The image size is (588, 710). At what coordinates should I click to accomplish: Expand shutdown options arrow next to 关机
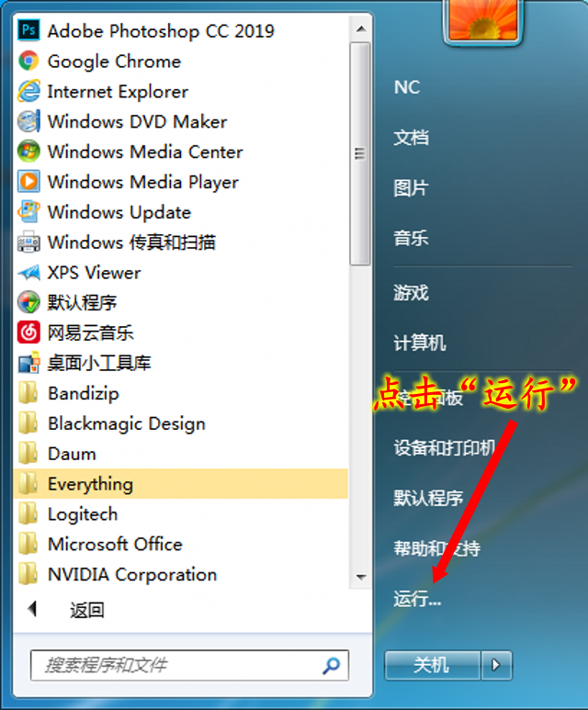(496, 665)
